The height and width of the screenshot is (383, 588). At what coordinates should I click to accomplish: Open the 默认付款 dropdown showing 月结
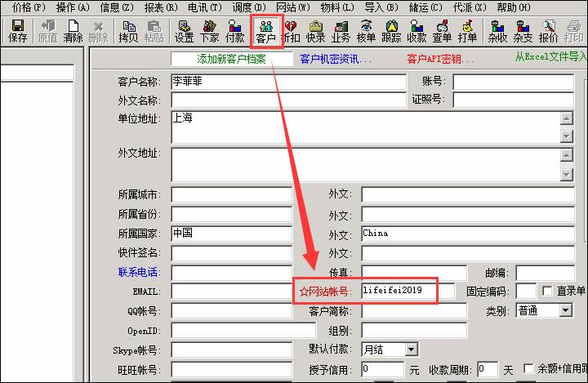[411, 350]
